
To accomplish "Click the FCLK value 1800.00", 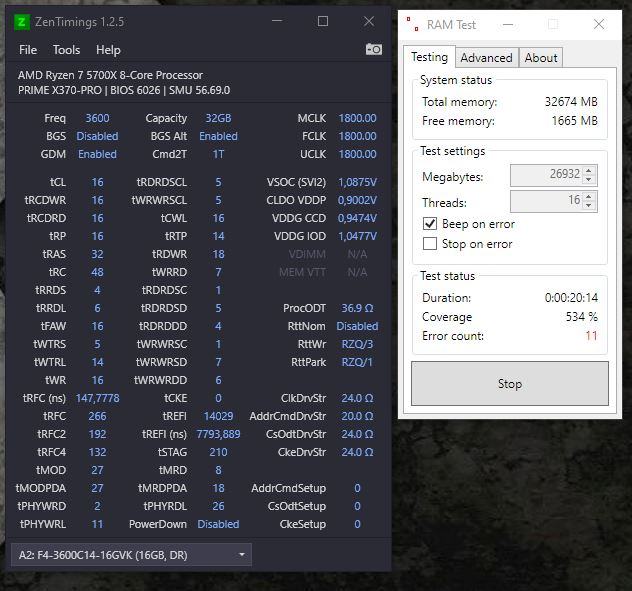I will (357, 136).
